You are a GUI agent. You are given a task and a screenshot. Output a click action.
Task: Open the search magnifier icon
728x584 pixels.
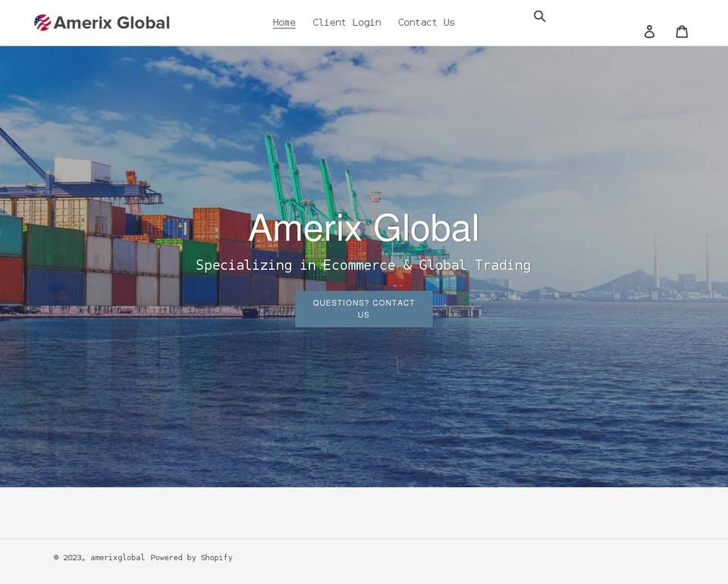(539, 16)
